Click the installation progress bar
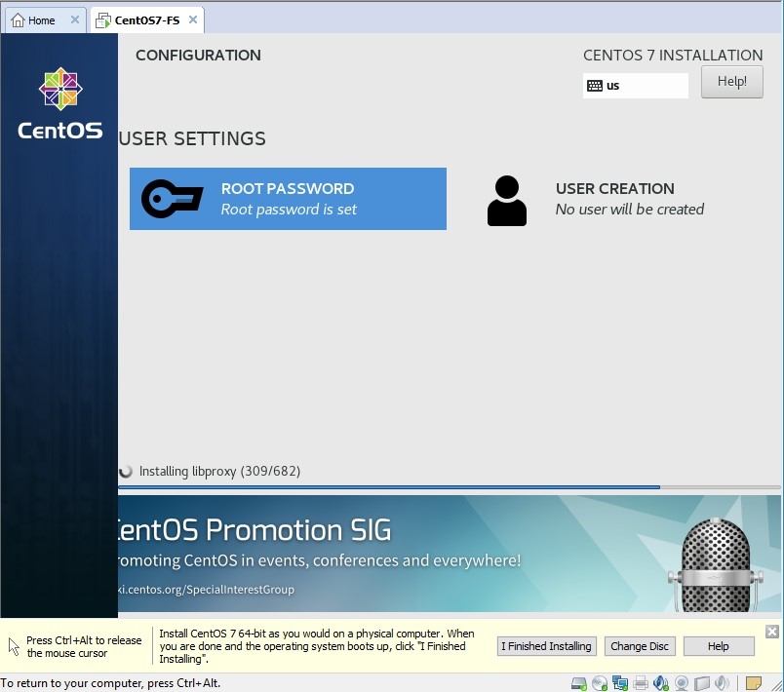The width and height of the screenshot is (784, 692). click(449, 486)
